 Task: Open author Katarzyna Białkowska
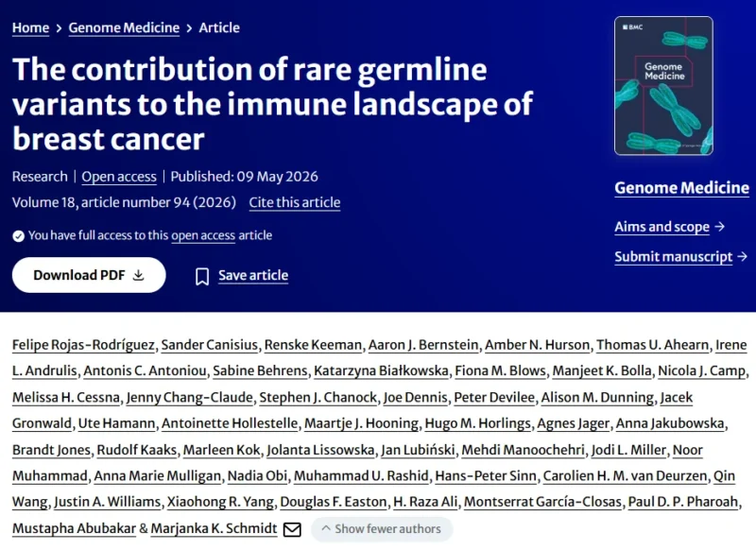point(381,371)
